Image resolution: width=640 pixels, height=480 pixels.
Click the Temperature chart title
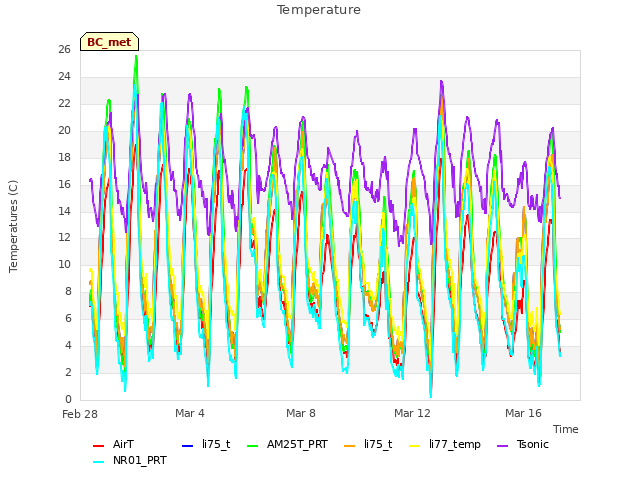[x=319, y=10]
